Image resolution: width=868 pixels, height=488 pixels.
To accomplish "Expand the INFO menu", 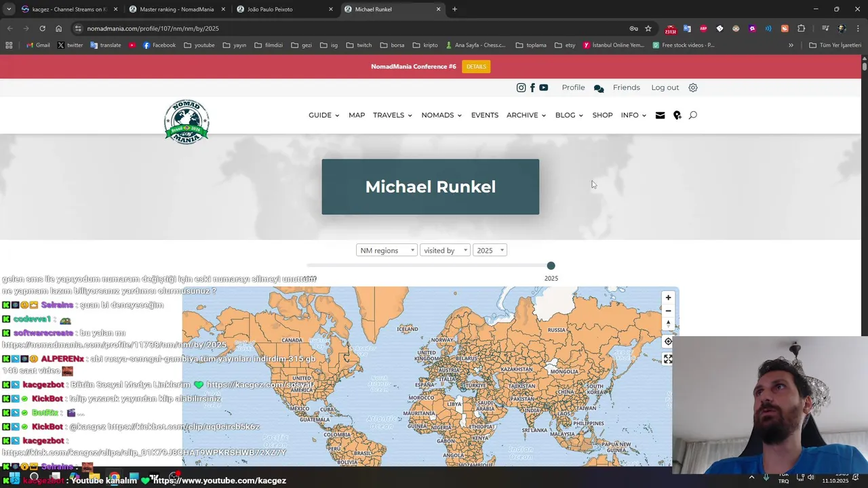I will click(633, 115).
